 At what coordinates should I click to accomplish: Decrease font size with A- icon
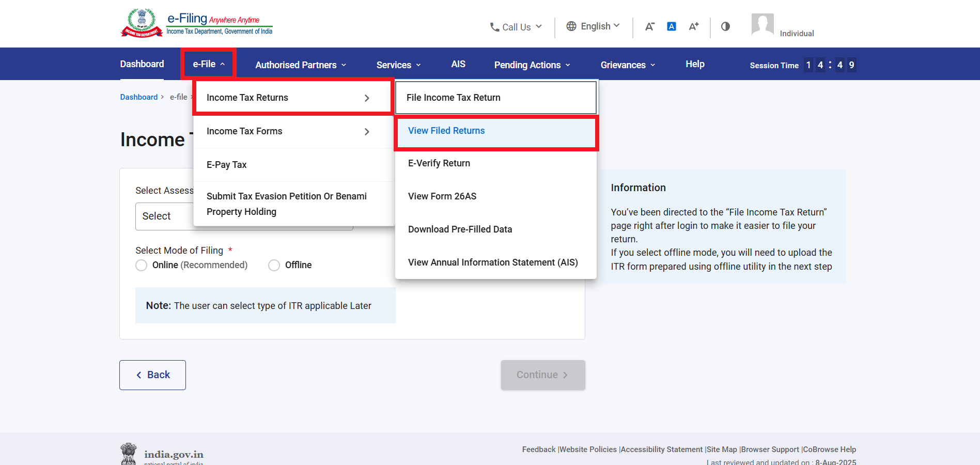point(649,26)
